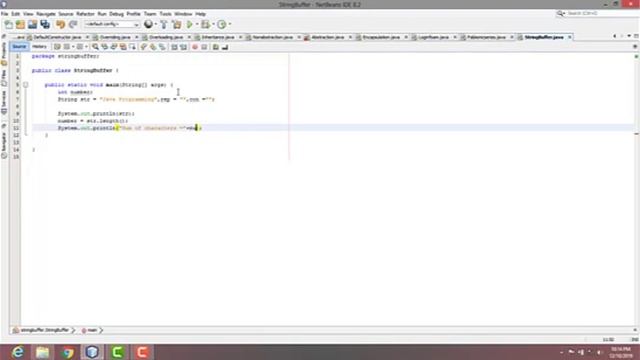Switch to the Overloading.java tab
Viewport: 640px width, 360px height.
tap(166, 37)
